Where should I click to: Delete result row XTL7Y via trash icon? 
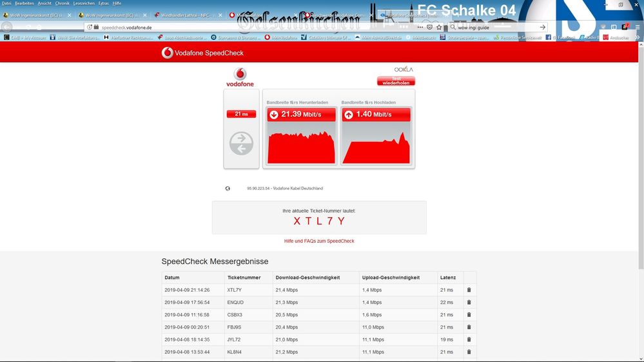[x=469, y=290]
